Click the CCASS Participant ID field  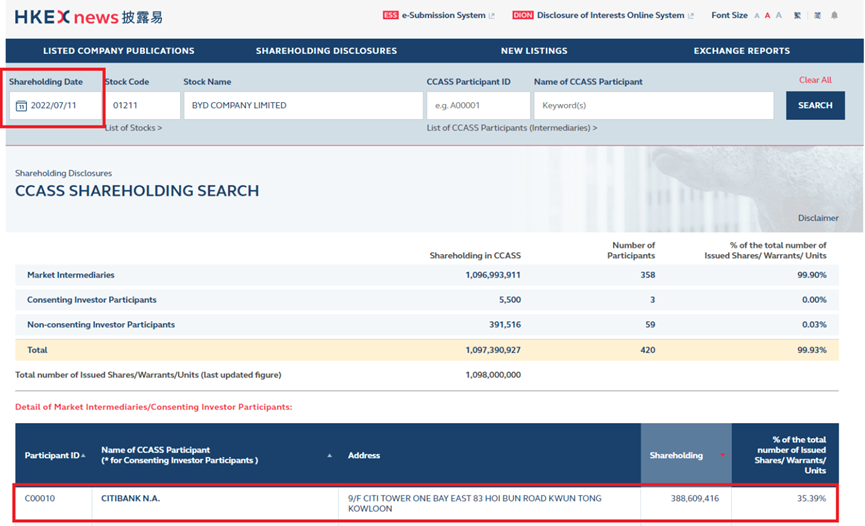[x=478, y=106]
